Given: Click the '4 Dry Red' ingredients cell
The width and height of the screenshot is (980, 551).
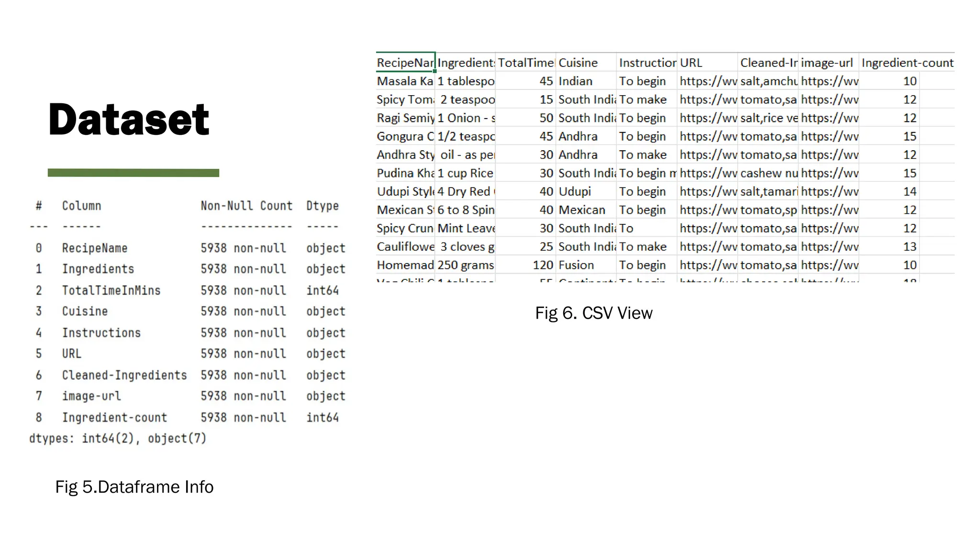Looking at the screenshot, I should 465,191.
